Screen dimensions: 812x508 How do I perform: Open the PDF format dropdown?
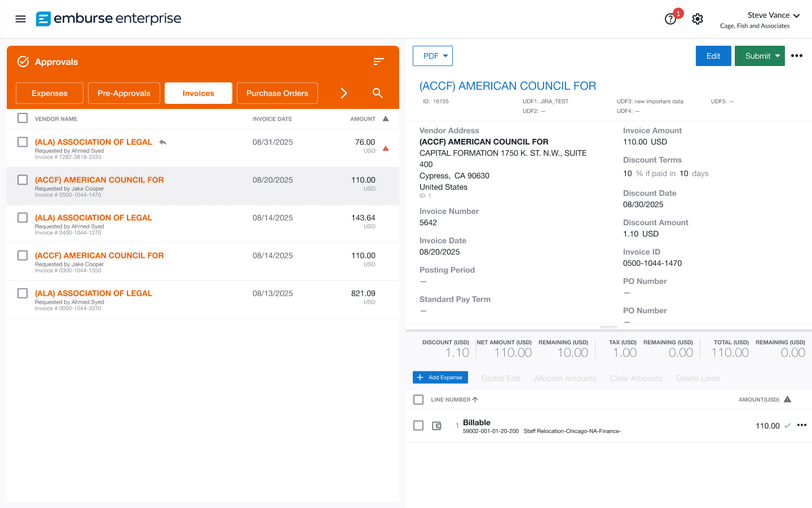(x=445, y=56)
